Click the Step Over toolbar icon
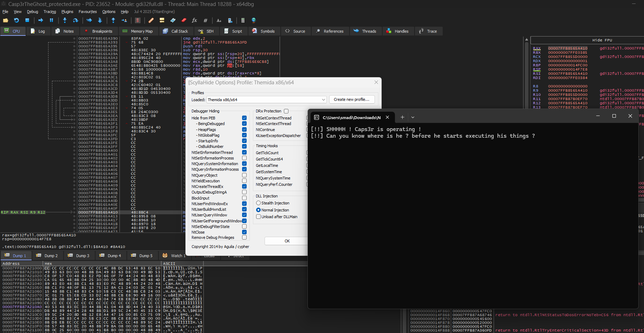The height and width of the screenshot is (333, 644). (75, 20)
